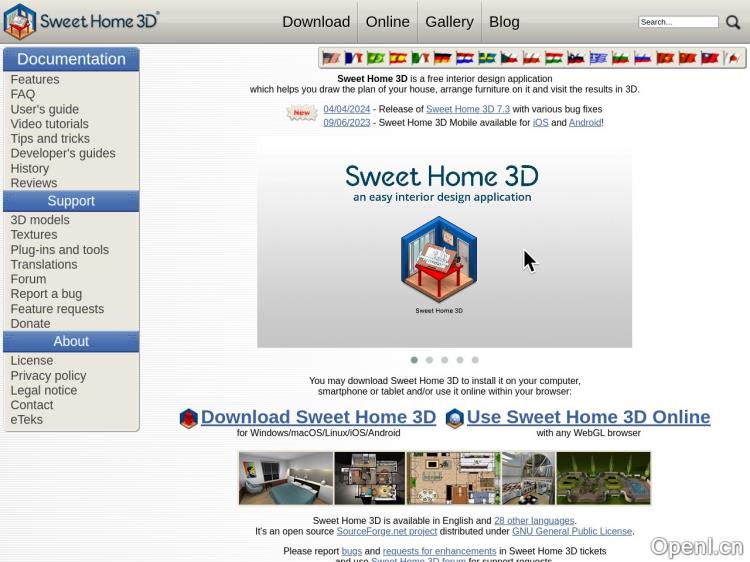Show the first carousel slide dot

[x=414, y=360]
